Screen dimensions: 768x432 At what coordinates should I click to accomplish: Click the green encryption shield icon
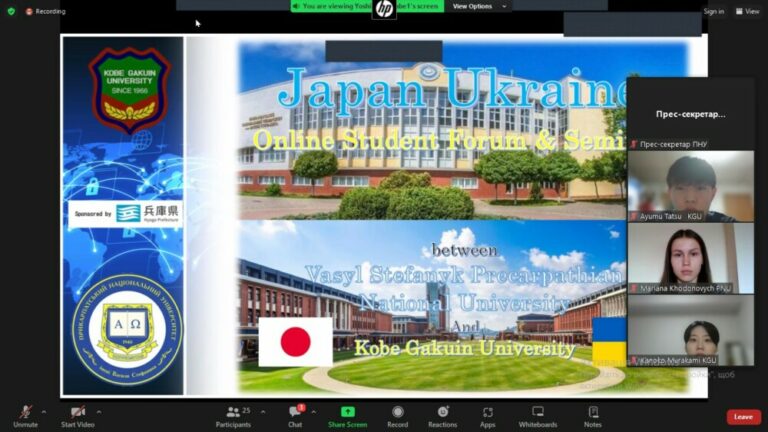[11, 11]
